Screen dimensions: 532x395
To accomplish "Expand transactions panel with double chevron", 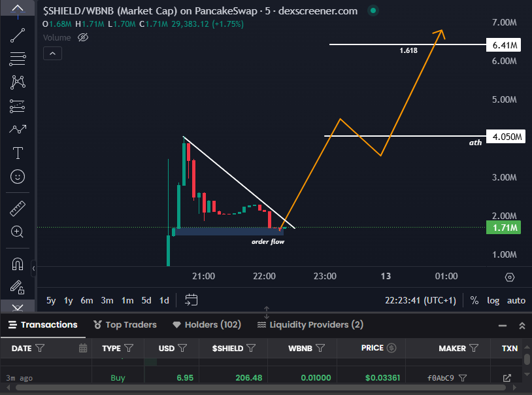I will coord(522,326).
